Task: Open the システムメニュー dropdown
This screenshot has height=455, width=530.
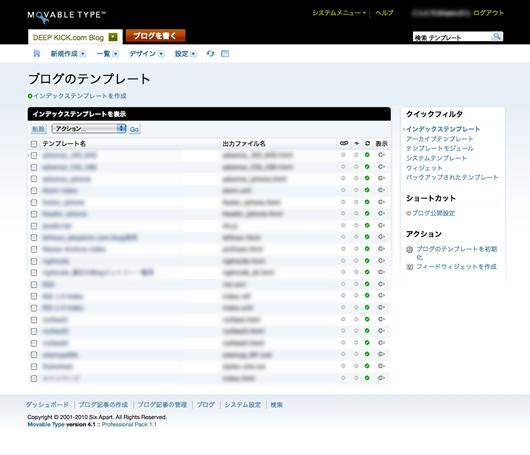Action: 339,13
